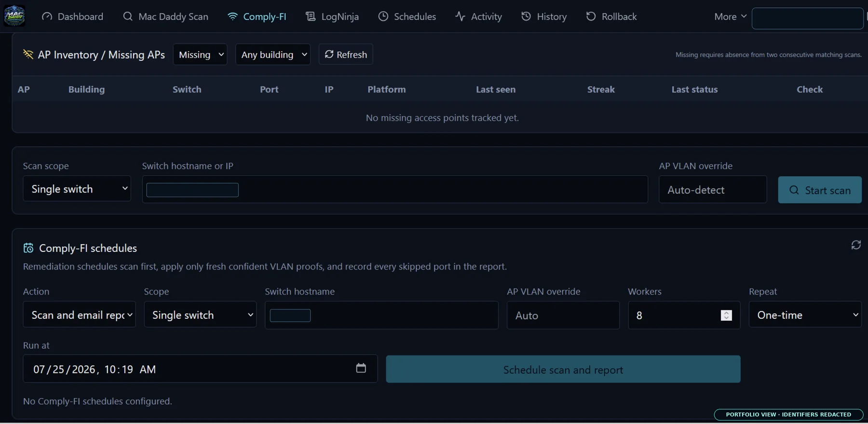
Task: Open the Repeat One-time dropdown
Action: click(805, 315)
